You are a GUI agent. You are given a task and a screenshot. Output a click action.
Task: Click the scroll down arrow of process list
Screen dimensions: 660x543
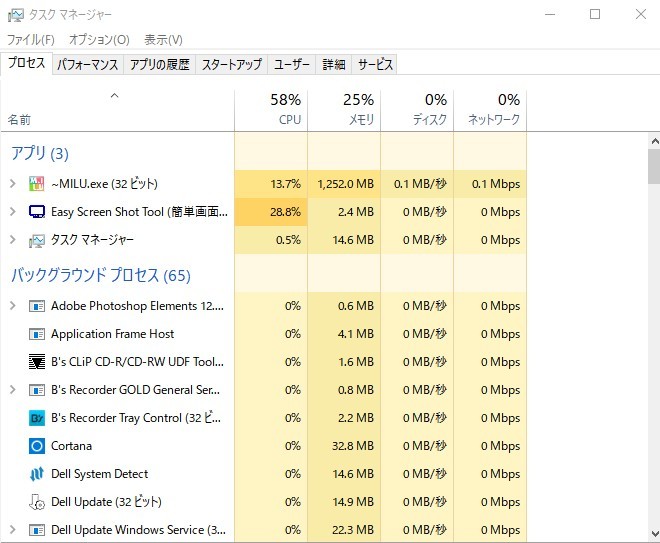click(x=655, y=533)
